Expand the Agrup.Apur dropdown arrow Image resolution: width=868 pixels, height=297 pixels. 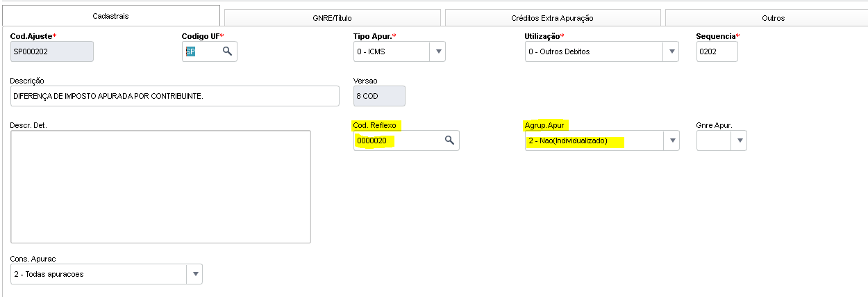[x=671, y=141]
